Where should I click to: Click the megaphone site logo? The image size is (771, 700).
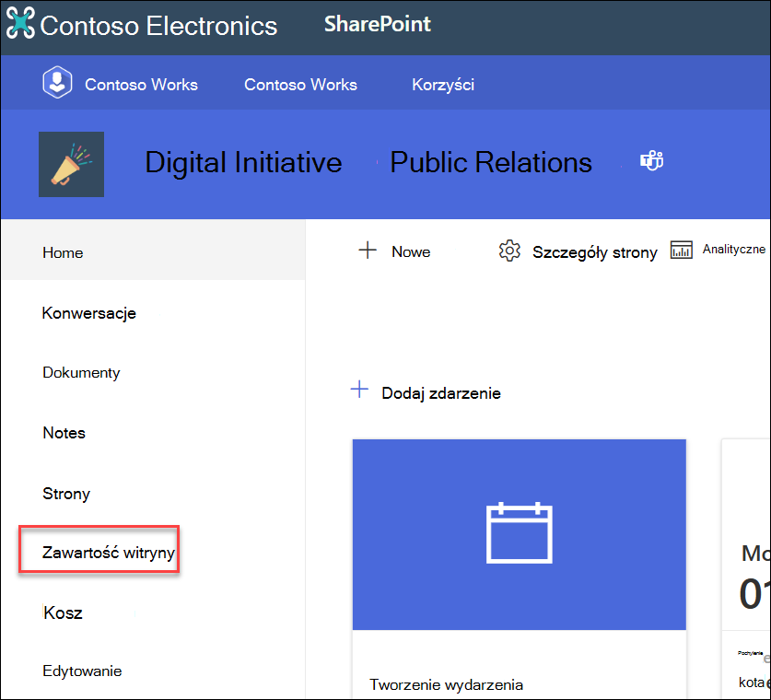(x=71, y=164)
